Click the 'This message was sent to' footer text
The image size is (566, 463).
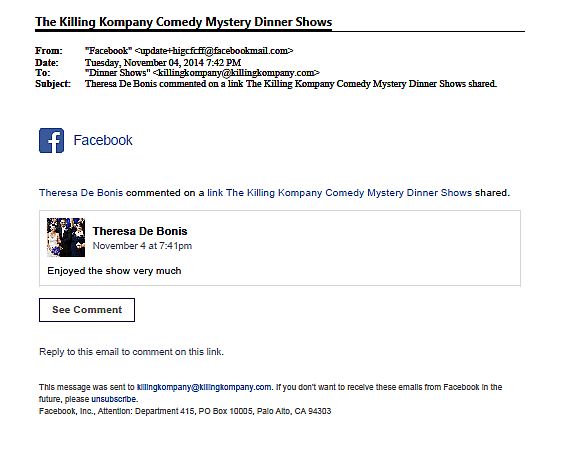point(87,387)
